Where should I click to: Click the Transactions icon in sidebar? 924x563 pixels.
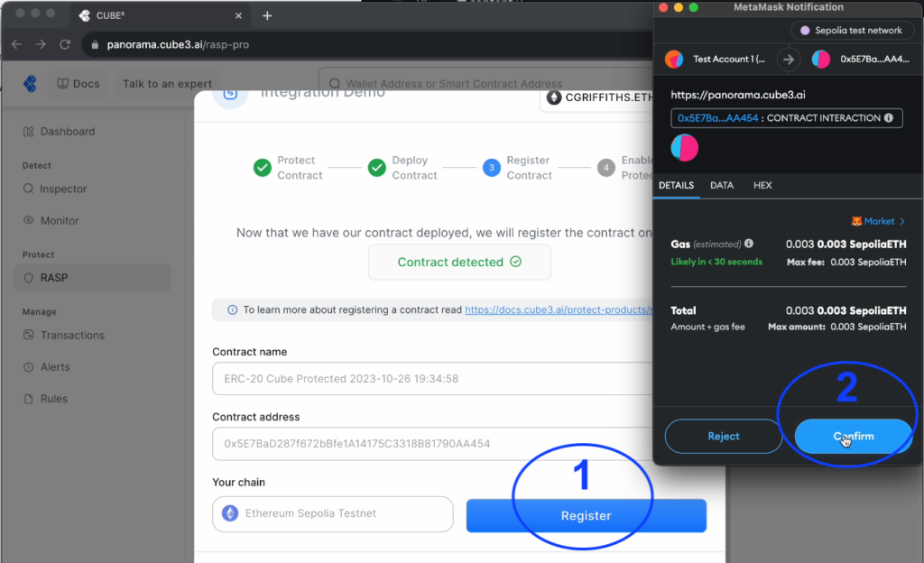[28, 335]
